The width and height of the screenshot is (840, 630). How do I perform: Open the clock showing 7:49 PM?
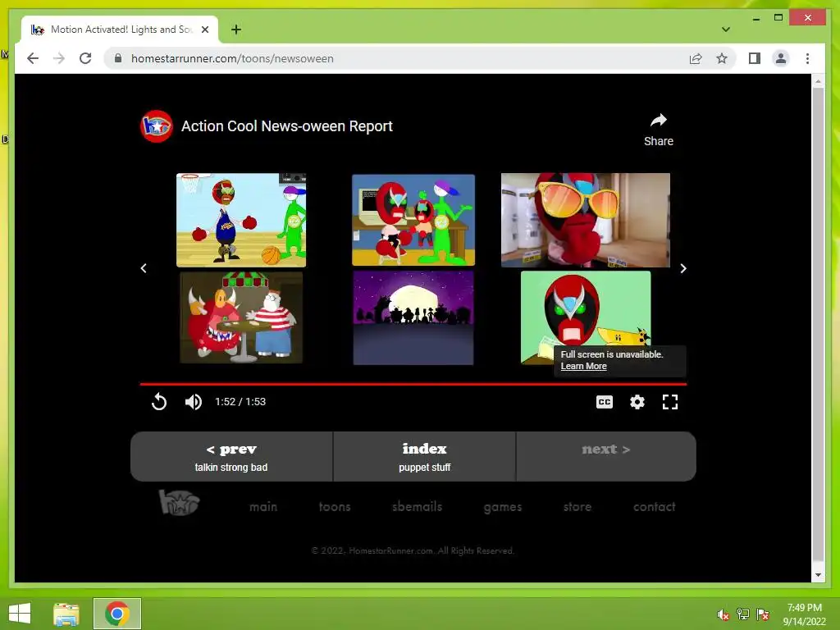coord(804,614)
